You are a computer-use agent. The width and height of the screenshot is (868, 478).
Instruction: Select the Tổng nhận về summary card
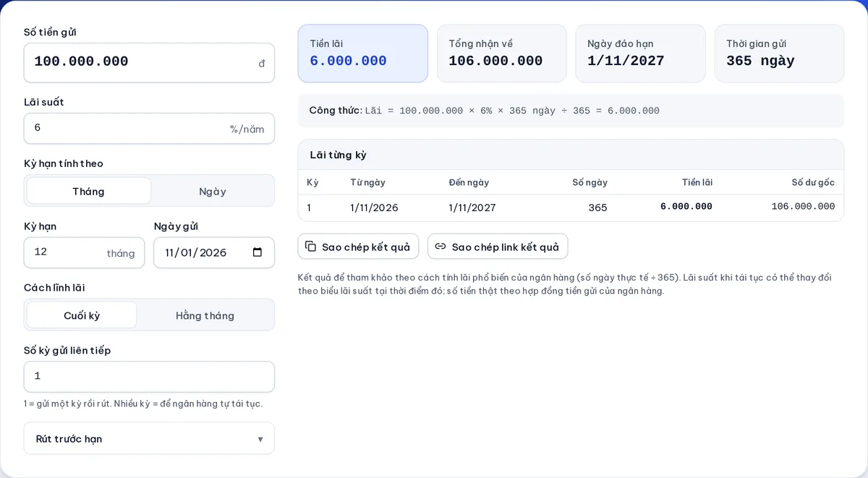click(502, 54)
